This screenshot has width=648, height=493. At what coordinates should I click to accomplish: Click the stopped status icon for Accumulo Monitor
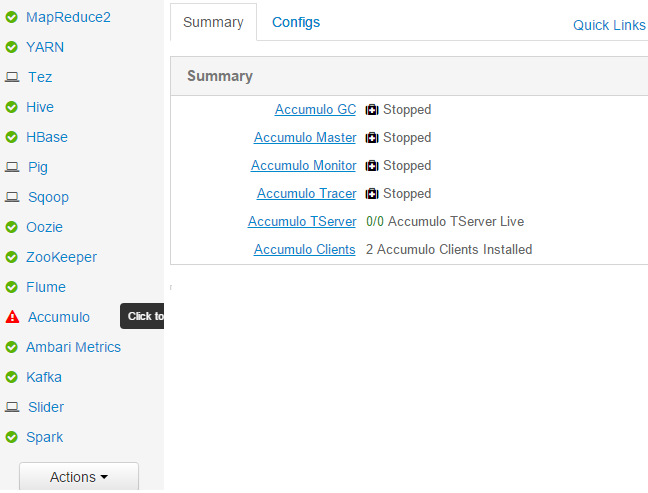(372, 166)
